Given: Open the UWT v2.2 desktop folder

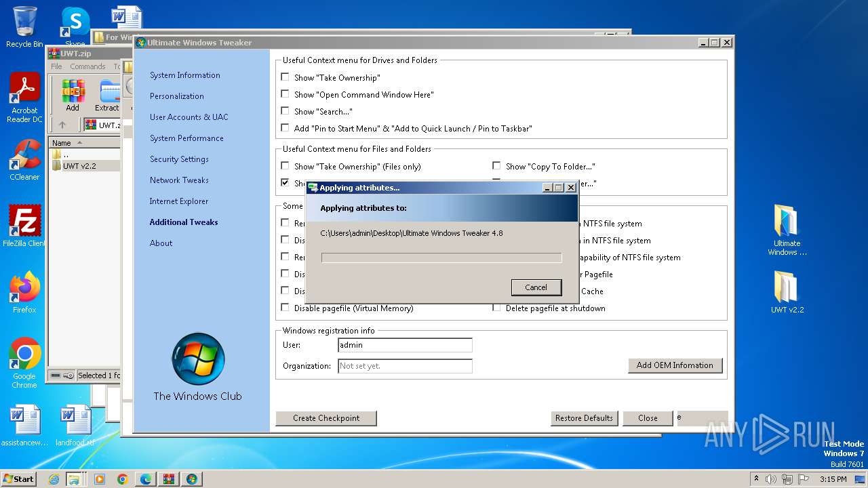Looking at the screenshot, I should 787,292.
